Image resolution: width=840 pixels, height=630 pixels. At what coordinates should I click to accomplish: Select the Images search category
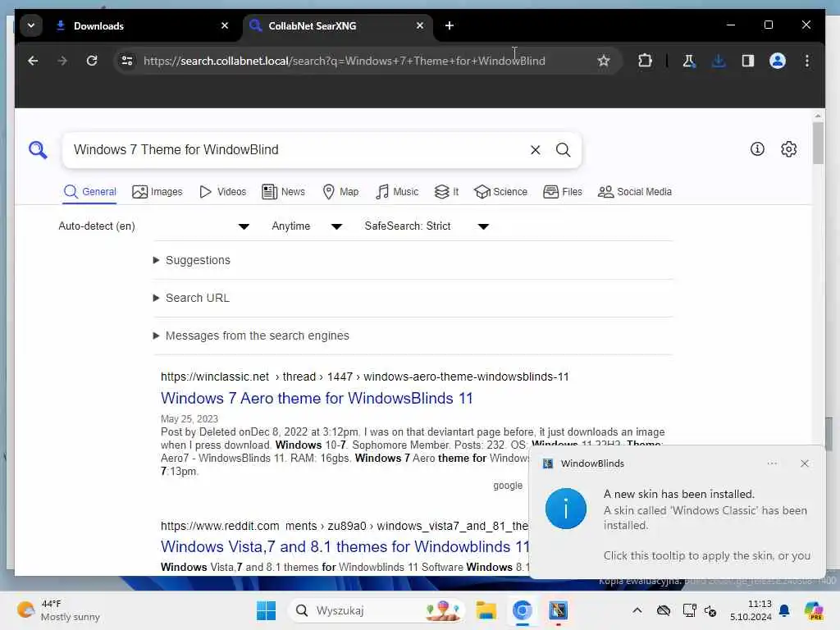tap(157, 192)
